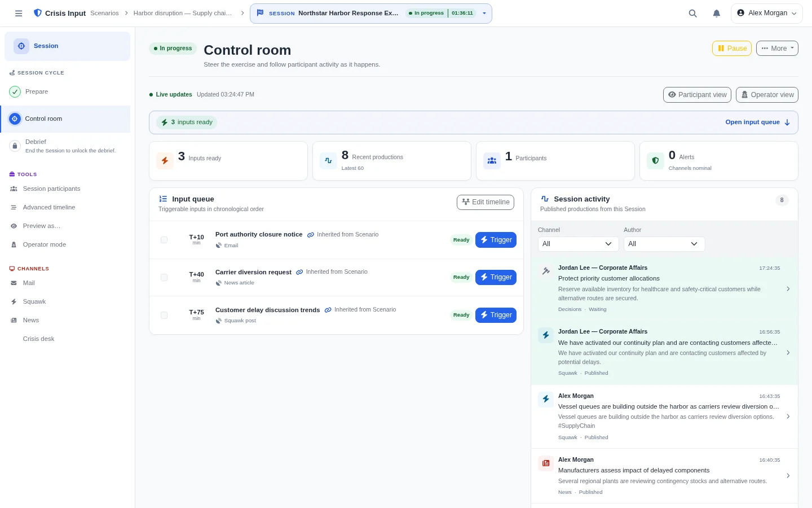Open the session switcher dropdown arrow
This screenshot has height=508, width=812.
click(484, 14)
